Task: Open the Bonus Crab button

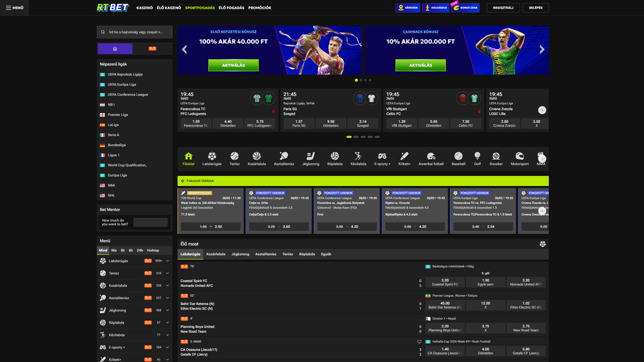Action: [x=465, y=8]
